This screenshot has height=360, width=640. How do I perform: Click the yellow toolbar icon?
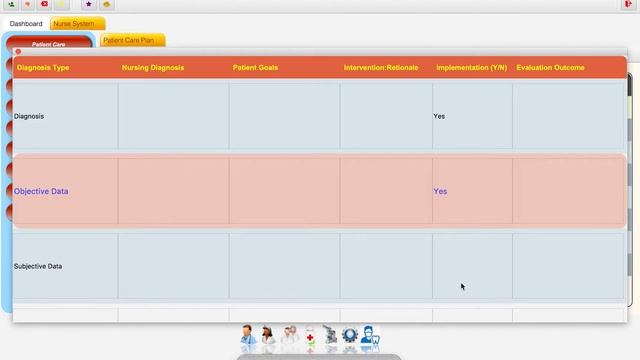pyautogui.click(x=61, y=4)
